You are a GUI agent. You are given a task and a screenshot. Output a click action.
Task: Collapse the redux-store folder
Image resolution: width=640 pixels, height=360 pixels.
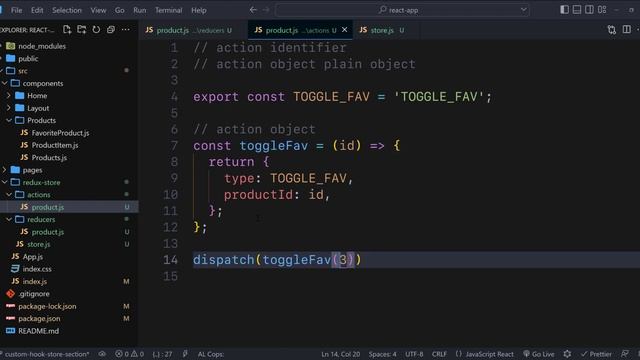pos(41,182)
